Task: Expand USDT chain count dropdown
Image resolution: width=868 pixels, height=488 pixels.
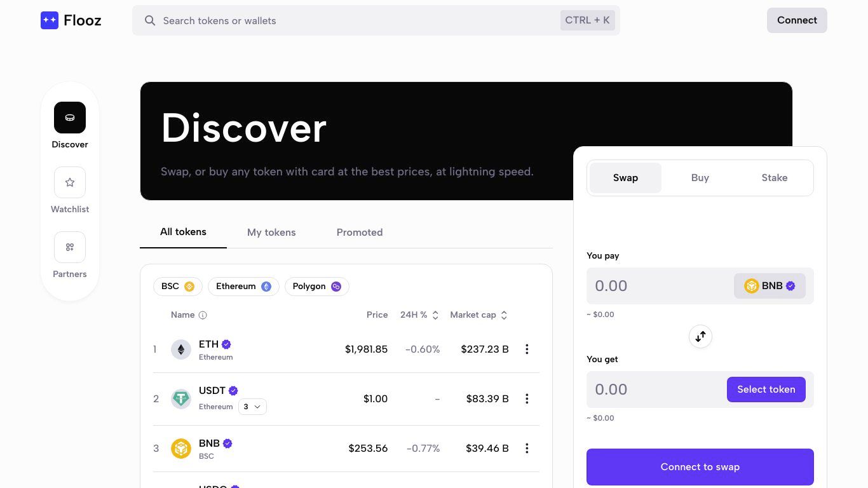Action: [x=252, y=407]
